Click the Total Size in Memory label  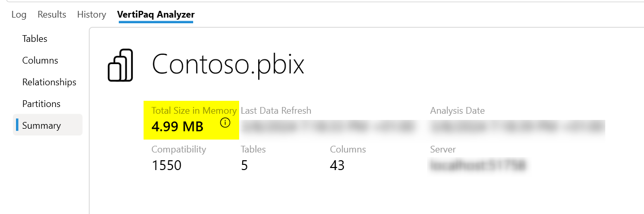tap(194, 111)
